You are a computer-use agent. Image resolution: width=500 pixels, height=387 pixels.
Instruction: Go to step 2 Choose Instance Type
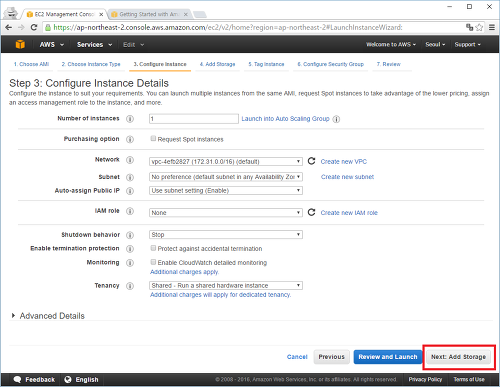pyautogui.click(x=91, y=64)
